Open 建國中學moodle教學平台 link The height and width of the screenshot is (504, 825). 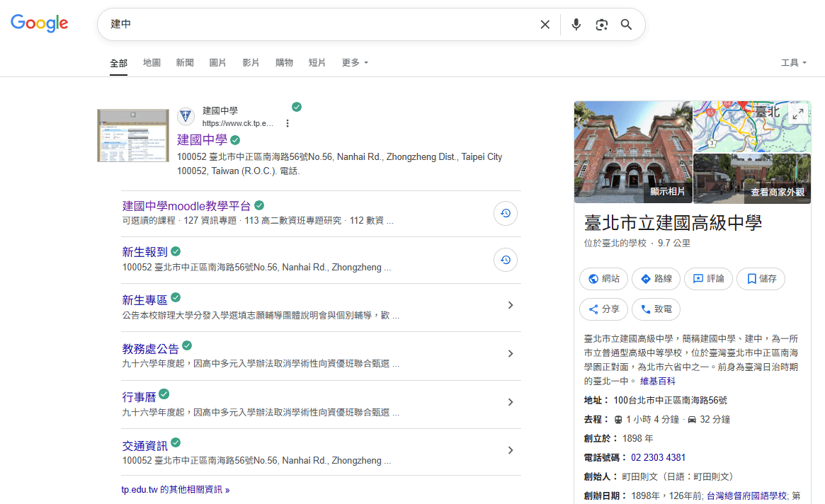[186, 206]
